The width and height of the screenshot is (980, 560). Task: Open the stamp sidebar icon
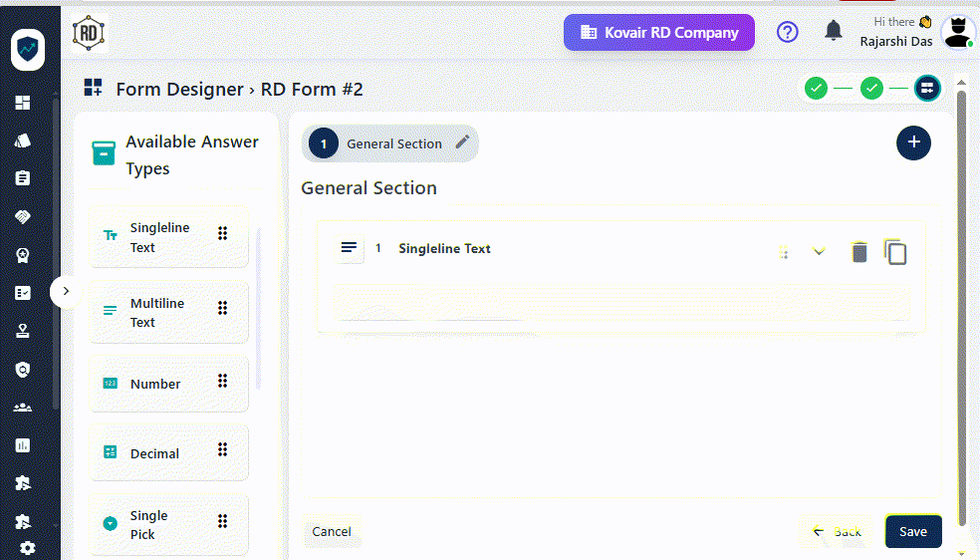[23, 331]
